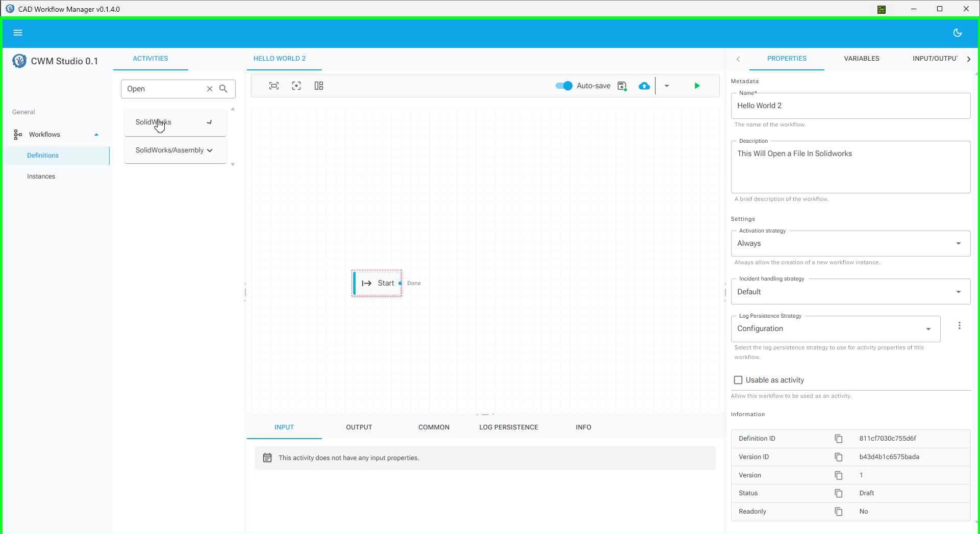Copy the Definition ID using its copy icon

click(x=838, y=439)
